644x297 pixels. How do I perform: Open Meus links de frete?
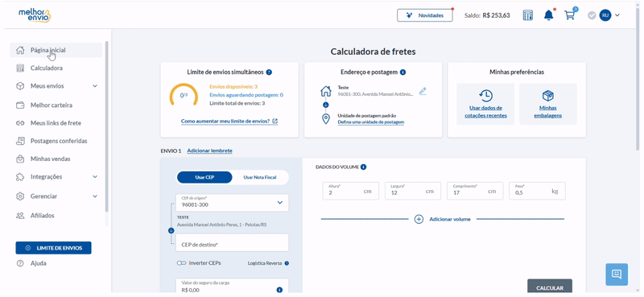coord(56,123)
